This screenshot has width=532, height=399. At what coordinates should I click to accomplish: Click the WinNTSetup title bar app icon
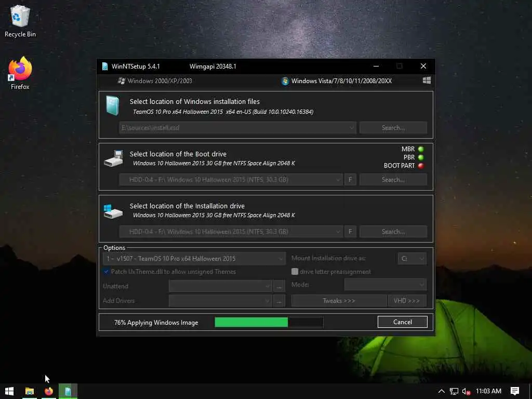pyautogui.click(x=105, y=66)
